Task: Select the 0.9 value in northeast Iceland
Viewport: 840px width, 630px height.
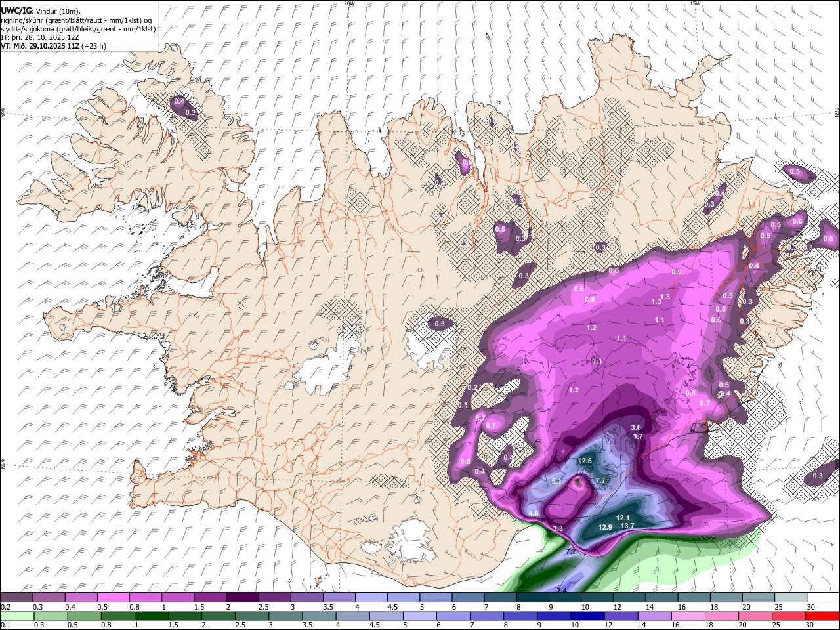Action: click(x=677, y=272)
